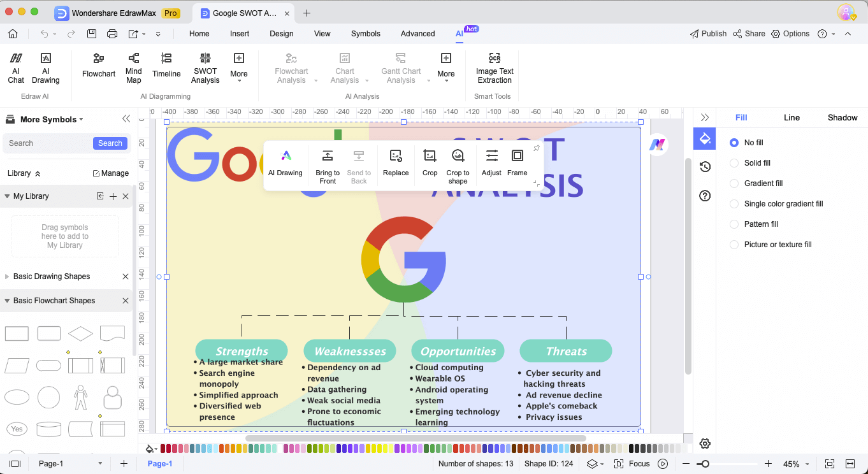Collapse My Library group
Image resolution: width=868 pixels, height=474 pixels.
(x=8, y=196)
